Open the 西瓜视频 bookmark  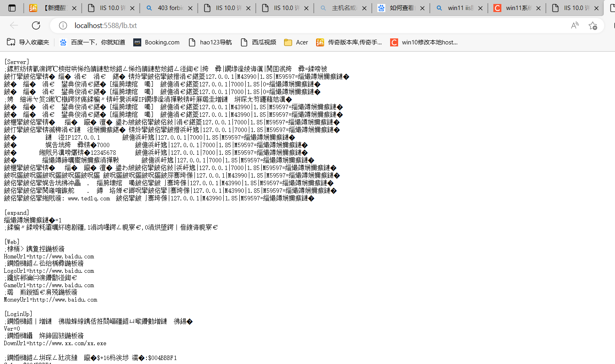click(x=258, y=42)
